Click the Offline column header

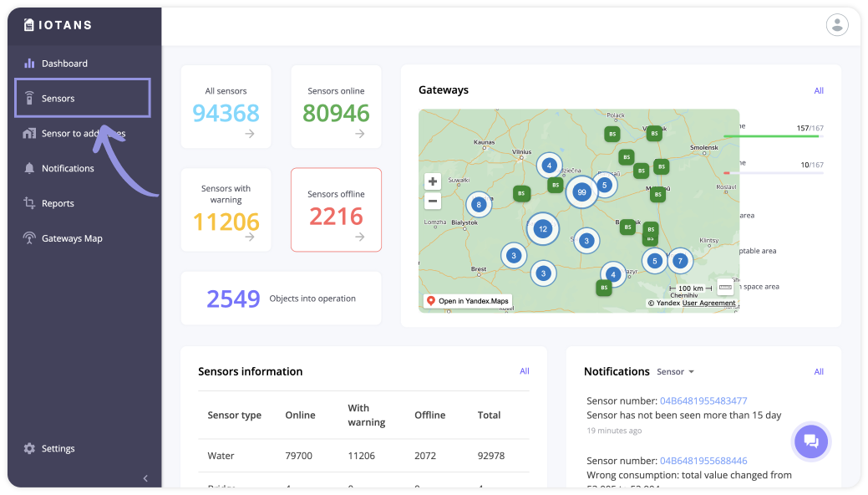pos(429,416)
